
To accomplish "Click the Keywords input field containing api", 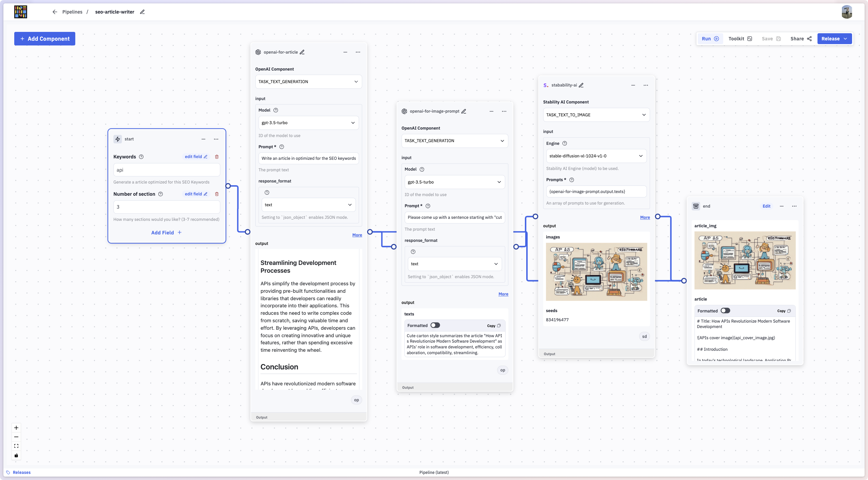I will point(166,170).
